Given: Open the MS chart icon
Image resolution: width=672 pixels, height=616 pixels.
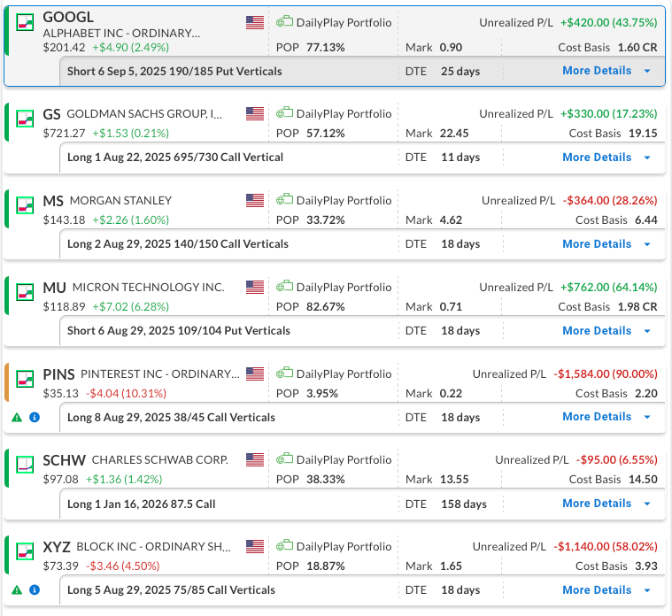Looking at the screenshot, I should click(25, 205).
